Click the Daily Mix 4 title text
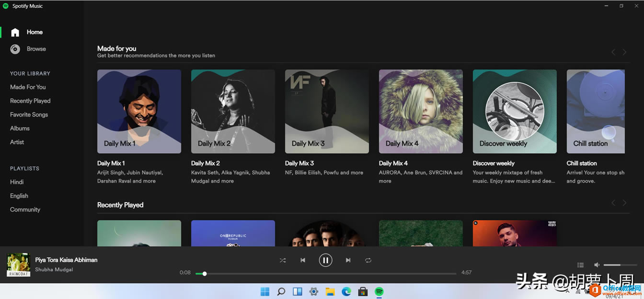Viewport: 644px width, 299px height. [x=393, y=163]
